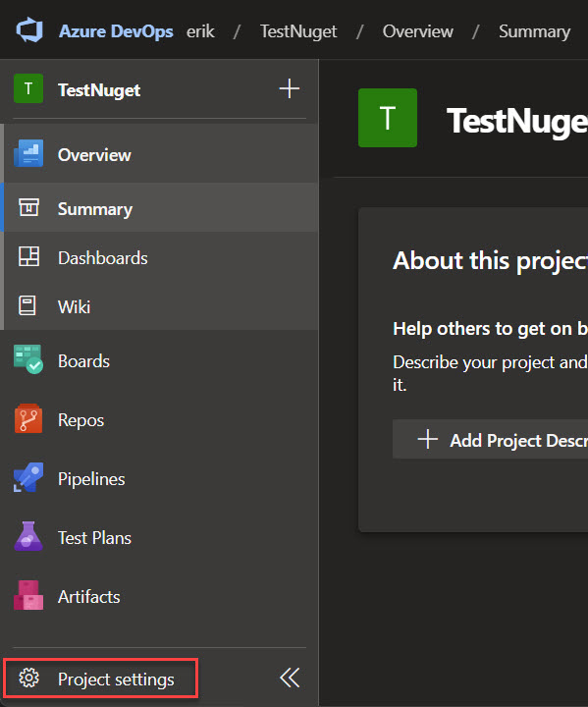
Task: Go to the erik organization breadcrumb
Action: click(x=200, y=31)
